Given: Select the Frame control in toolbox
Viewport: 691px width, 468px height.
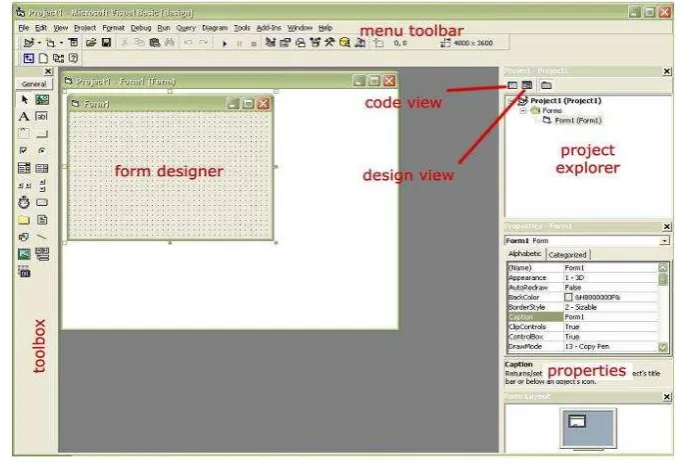Looking at the screenshot, I should click(24, 134).
